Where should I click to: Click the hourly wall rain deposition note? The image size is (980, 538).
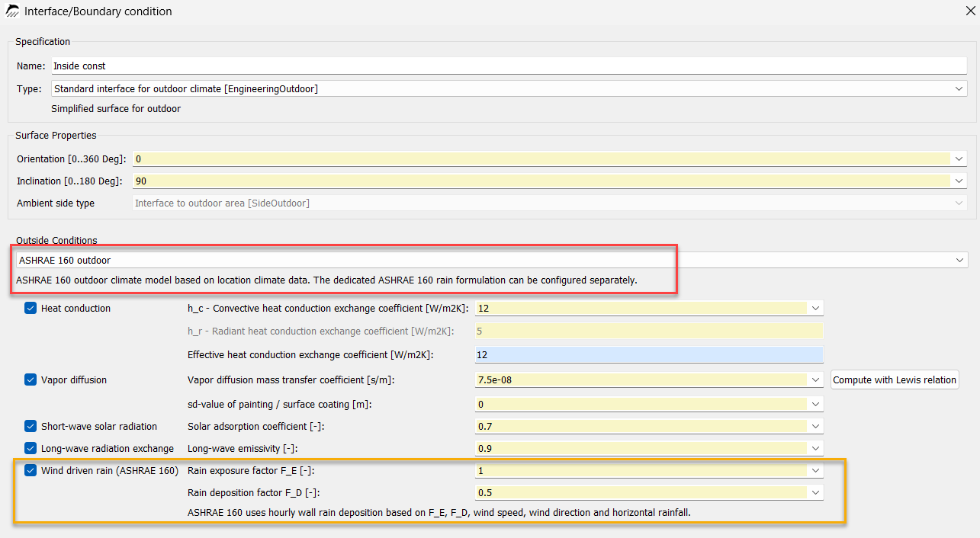pos(439,513)
